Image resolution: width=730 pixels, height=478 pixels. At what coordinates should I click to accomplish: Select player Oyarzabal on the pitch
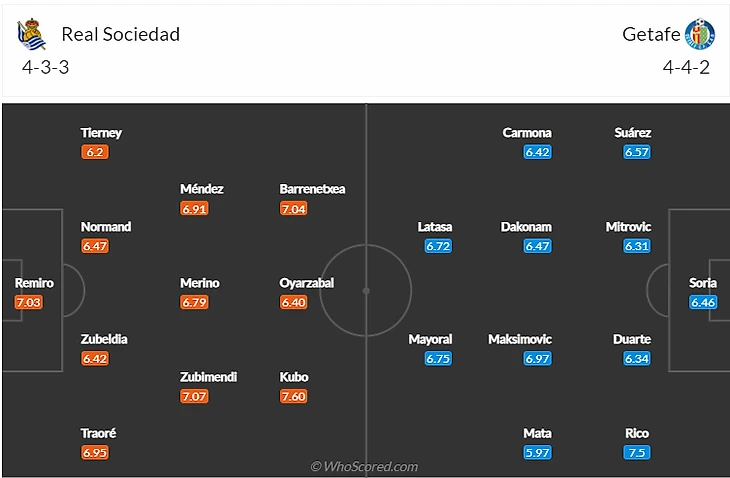click(306, 283)
